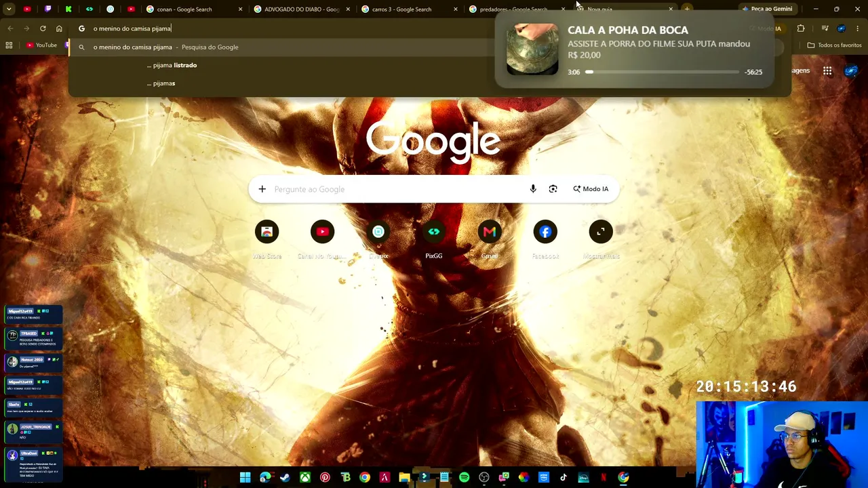This screenshot has height=488, width=868.
Task: Click the webcam overlay thumbnail
Action: 781,444
